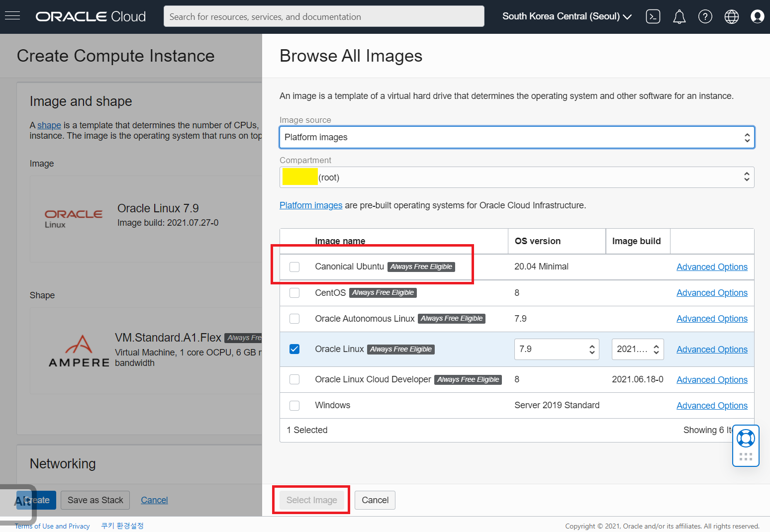The width and height of the screenshot is (770, 532).
Task: Click the Oracle Linux logo thumbnail
Action: [x=74, y=219]
